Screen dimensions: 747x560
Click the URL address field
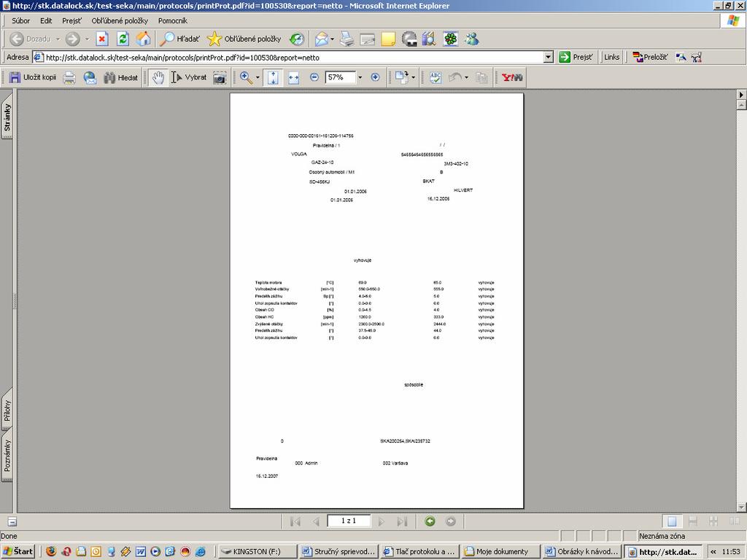[293, 57]
